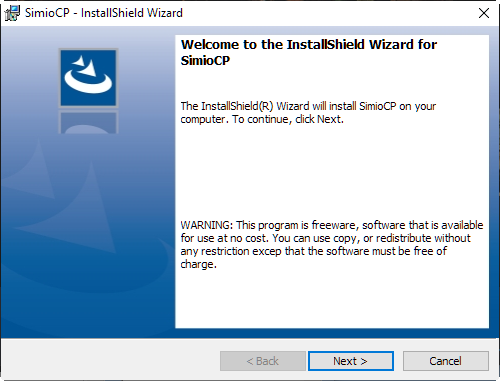Click the blue decorative banner below the logo

pyautogui.click(x=88, y=233)
